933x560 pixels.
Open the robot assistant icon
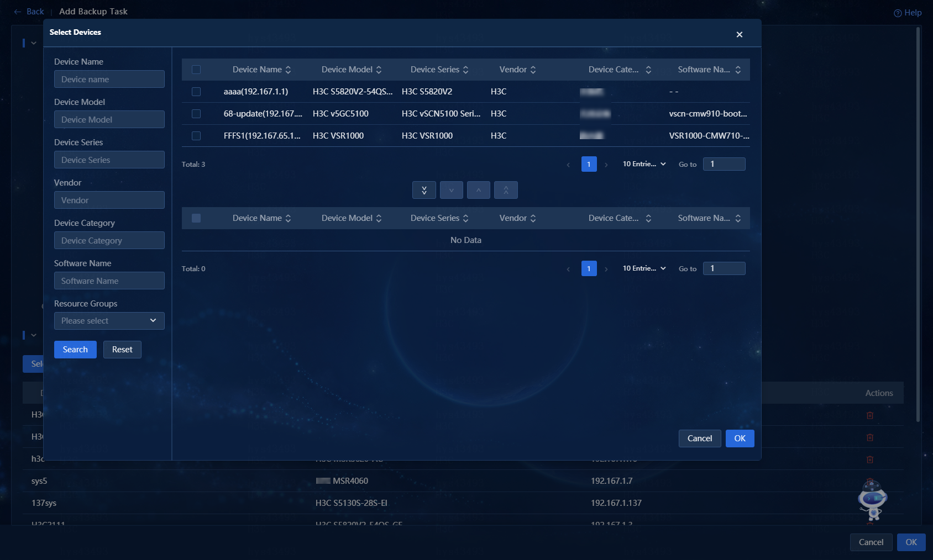point(872,500)
